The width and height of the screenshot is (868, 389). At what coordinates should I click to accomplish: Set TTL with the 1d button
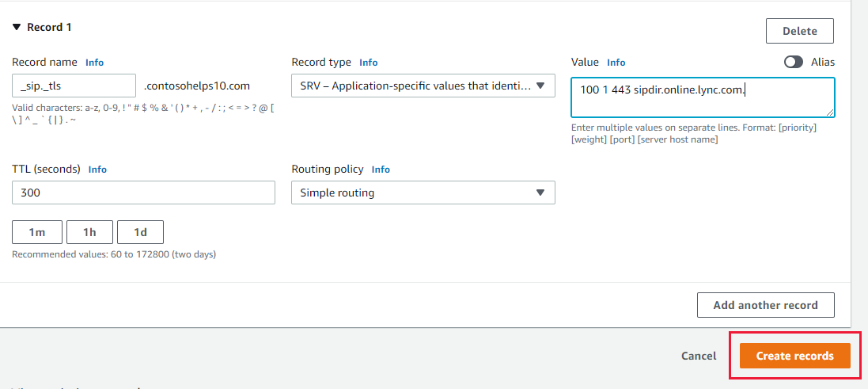coord(141,232)
